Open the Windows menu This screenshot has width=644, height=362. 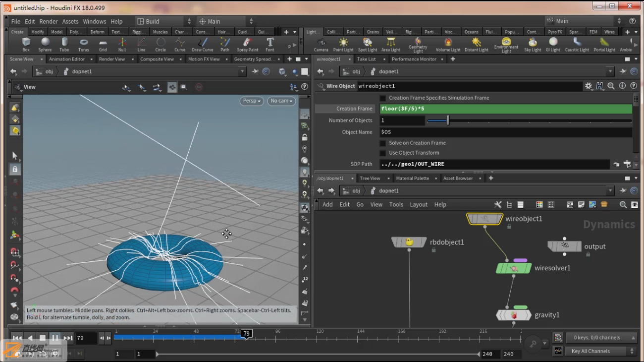coord(95,21)
